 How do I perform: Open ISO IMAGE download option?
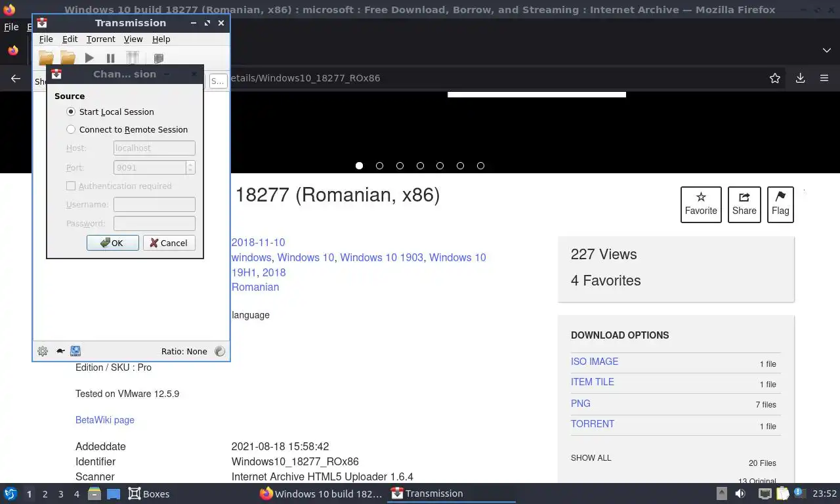tap(595, 362)
